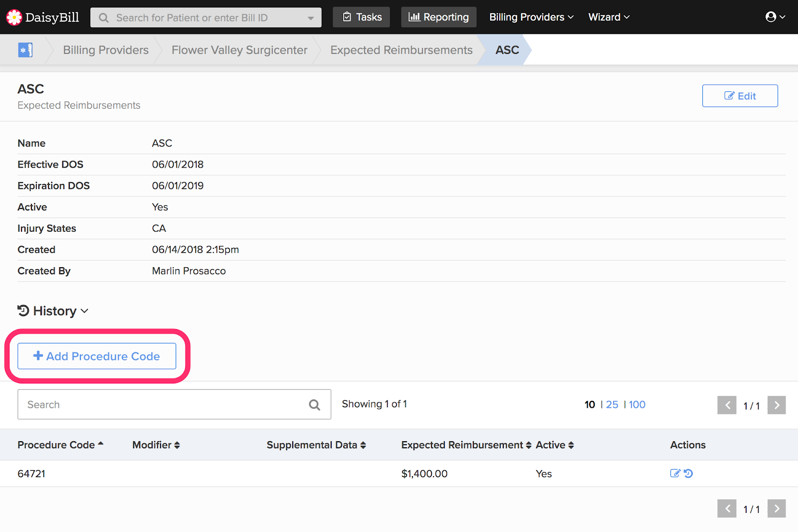
Task: Show 10 results per page
Action: (590, 404)
